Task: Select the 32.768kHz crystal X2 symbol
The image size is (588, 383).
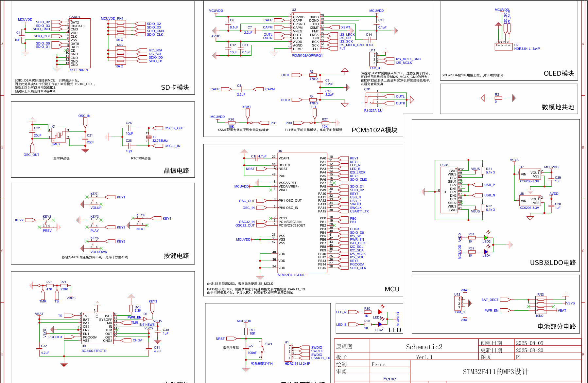Action: [149, 137]
